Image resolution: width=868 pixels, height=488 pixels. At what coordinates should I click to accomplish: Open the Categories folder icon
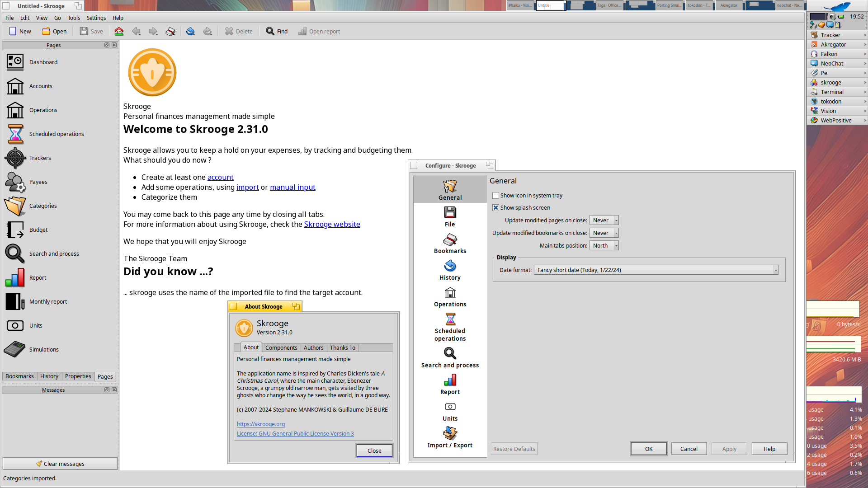click(x=15, y=206)
